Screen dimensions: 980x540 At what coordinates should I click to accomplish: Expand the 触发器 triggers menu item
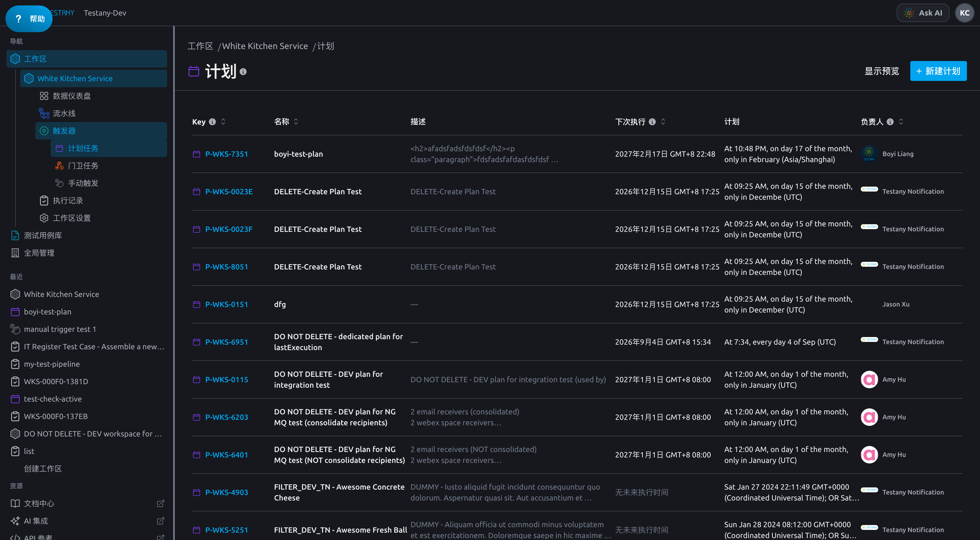click(x=101, y=131)
